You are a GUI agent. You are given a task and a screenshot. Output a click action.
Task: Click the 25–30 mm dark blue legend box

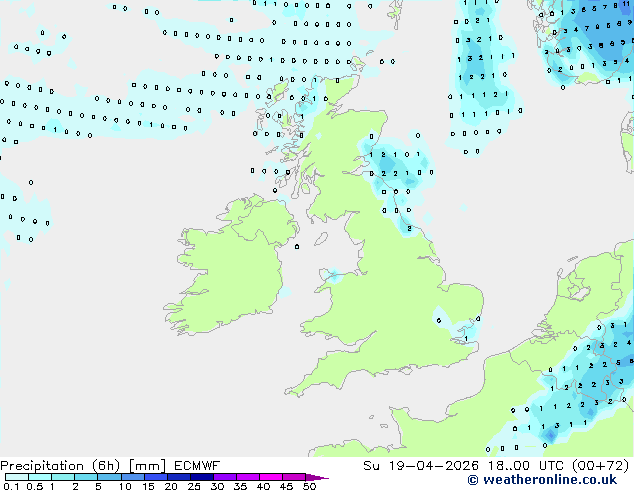coord(201,477)
